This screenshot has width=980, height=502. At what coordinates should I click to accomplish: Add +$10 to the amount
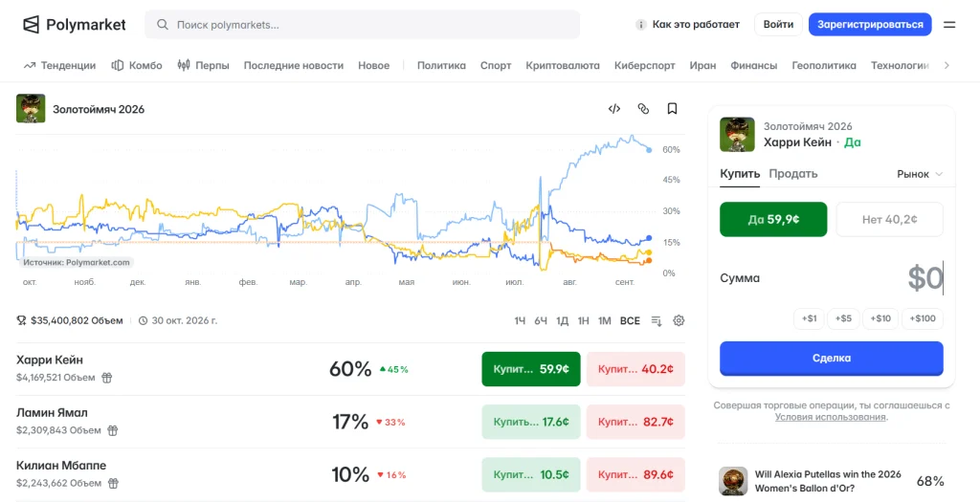tap(880, 318)
